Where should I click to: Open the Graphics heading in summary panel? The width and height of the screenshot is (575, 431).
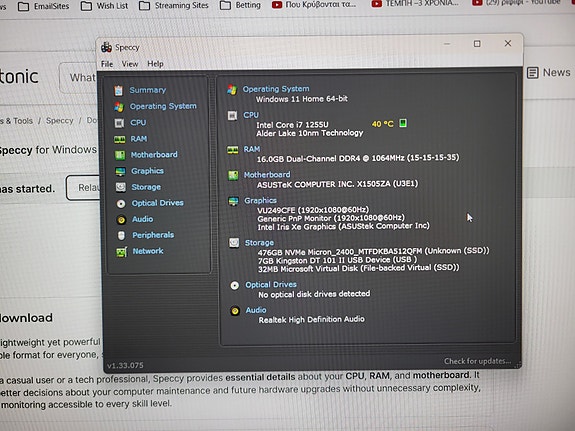tap(260, 201)
